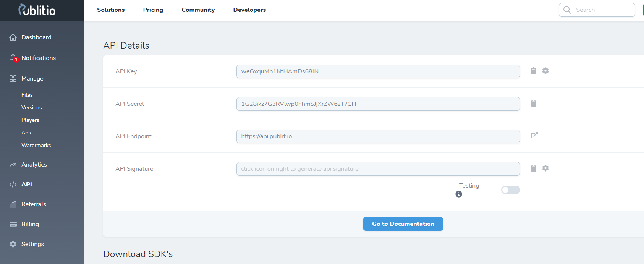
Task: Click the API Secret label
Action: (130, 104)
